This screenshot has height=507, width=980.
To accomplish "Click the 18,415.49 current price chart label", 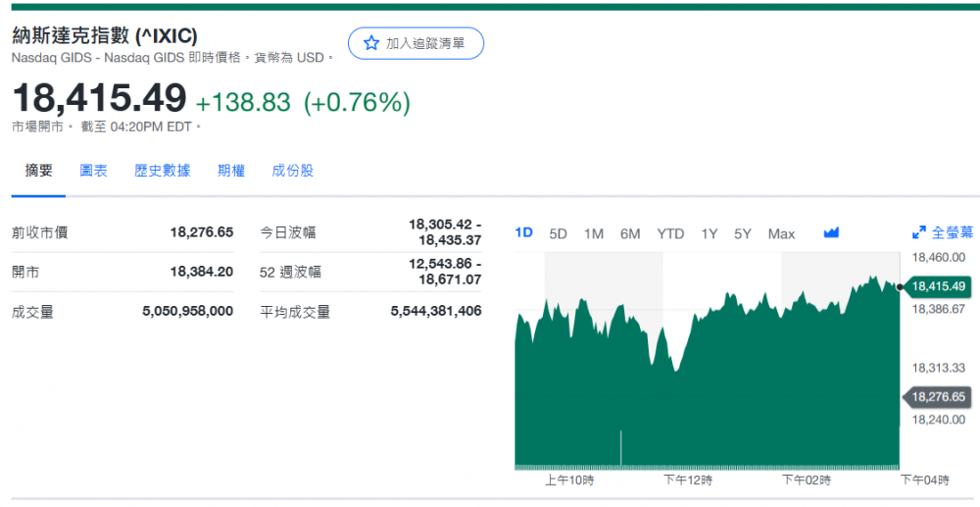I will click(x=938, y=286).
